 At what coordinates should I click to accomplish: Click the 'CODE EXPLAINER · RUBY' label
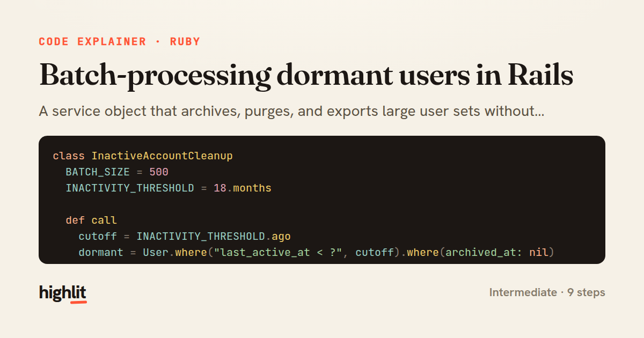[120, 42]
